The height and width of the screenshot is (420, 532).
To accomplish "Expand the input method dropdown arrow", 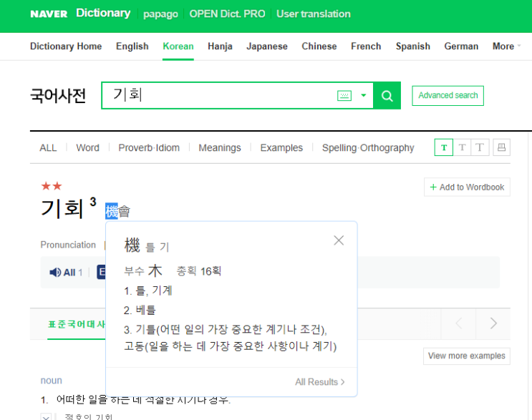I will (x=363, y=95).
